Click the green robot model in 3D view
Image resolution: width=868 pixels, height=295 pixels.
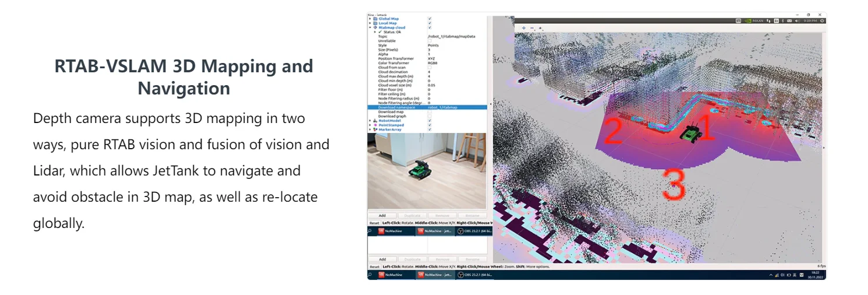pyautogui.click(x=690, y=132)
